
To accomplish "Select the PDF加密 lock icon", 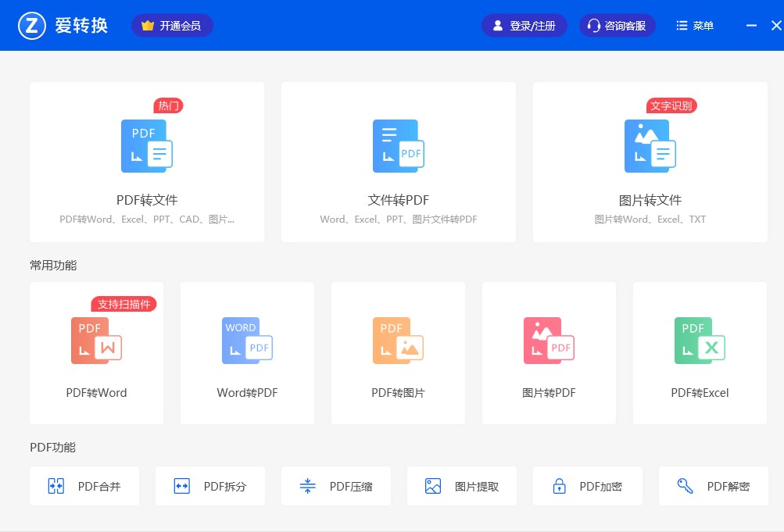I will [x=559, y=485].
